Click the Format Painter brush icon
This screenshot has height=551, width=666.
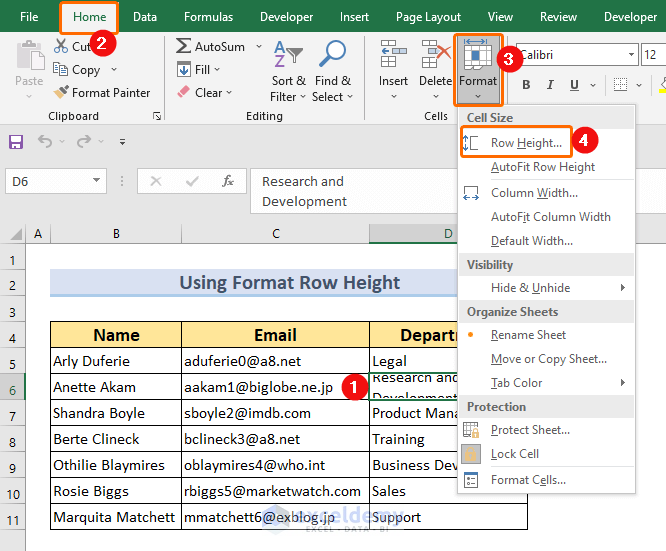pos(60,93)
